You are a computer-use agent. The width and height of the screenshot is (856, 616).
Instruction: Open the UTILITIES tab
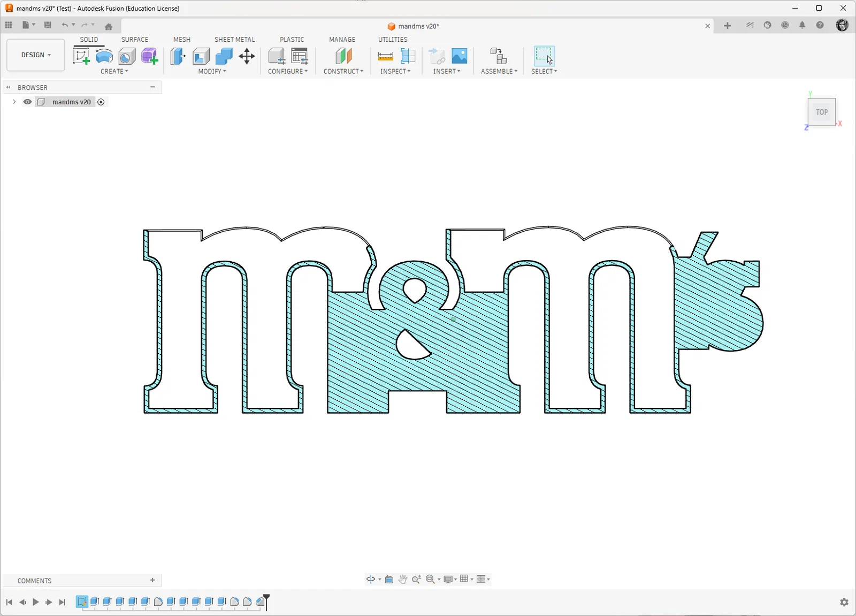[x=393, y=40]
